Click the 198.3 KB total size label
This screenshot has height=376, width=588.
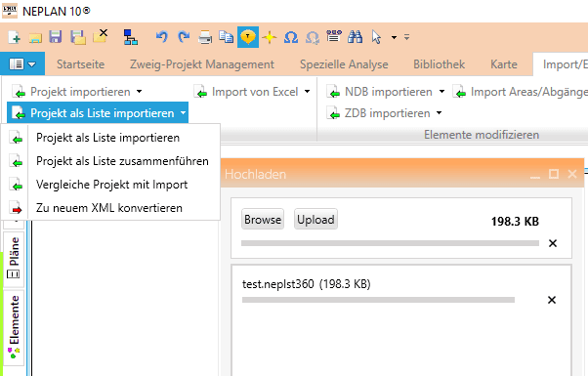pos(515,222)
